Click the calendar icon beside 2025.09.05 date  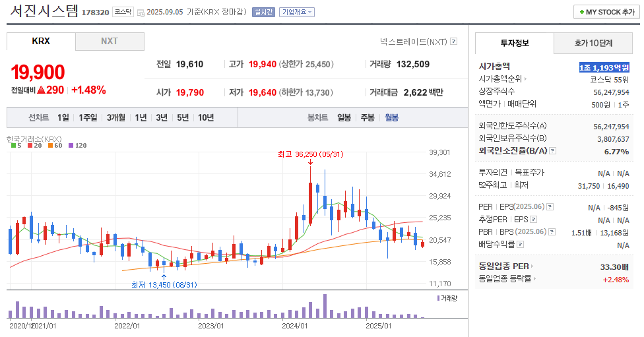[141, 13]
